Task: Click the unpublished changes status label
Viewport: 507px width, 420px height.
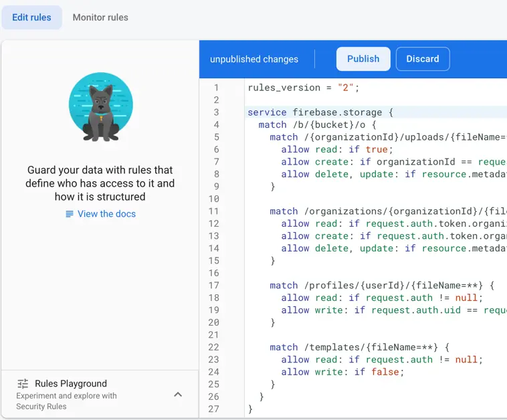Action: [x=254, y=59]
